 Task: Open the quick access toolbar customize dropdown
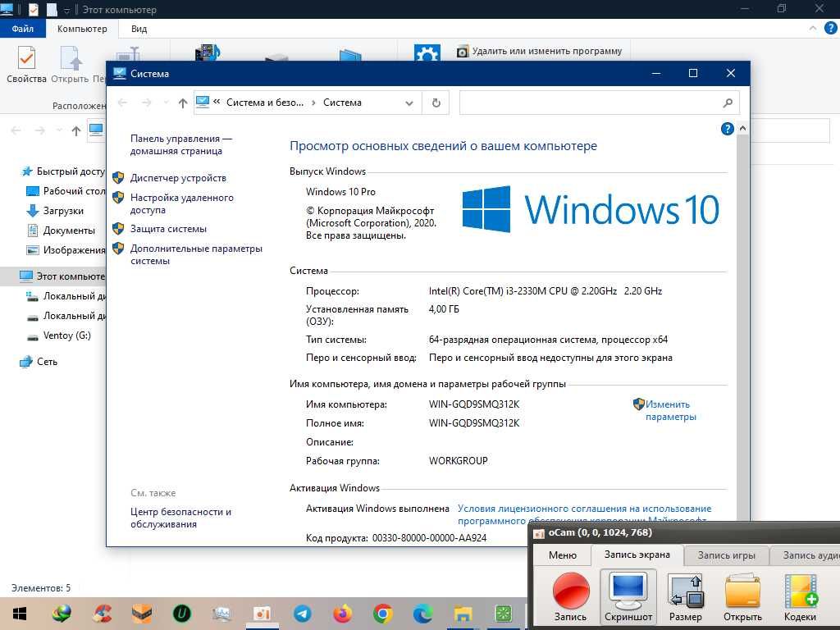[67, 10]
